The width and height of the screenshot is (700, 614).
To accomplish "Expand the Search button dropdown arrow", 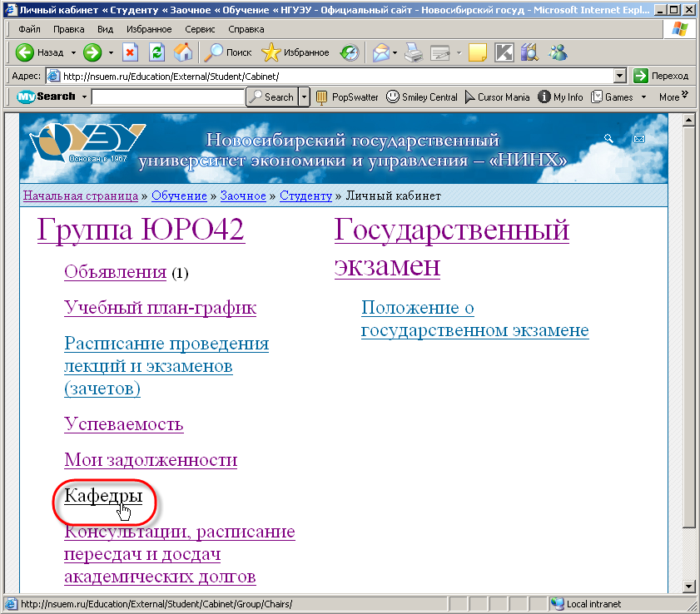I will 304,97.
